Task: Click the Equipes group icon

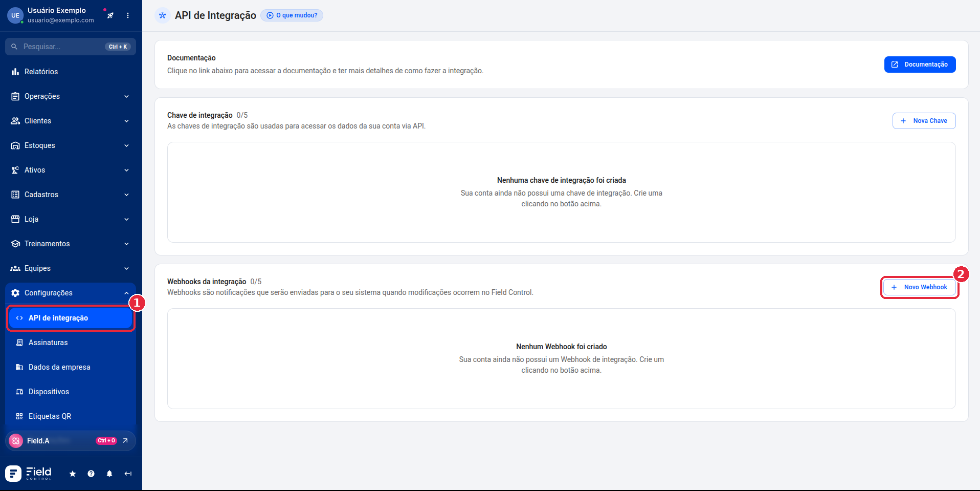Action: tap(15, 268)
